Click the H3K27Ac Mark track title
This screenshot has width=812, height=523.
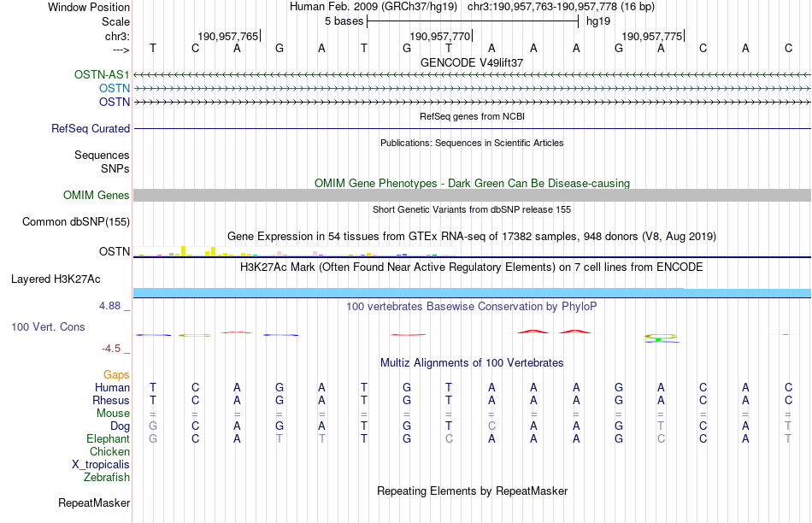click(472, 267)
